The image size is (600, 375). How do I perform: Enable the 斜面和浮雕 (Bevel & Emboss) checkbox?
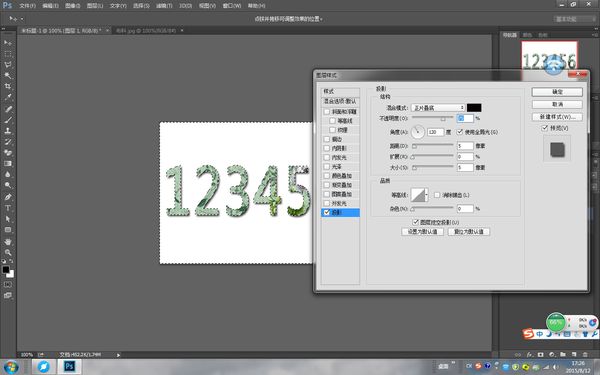[x=327, y=112]
